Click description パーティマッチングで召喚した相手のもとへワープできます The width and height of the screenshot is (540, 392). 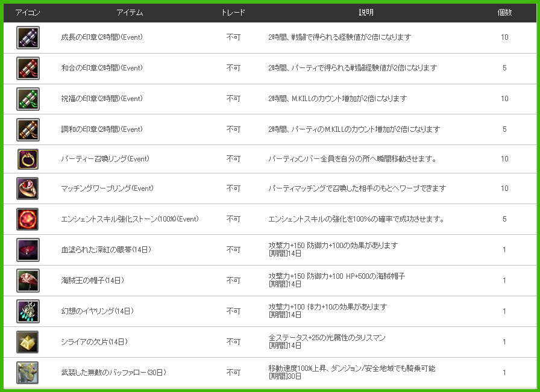click(x=357, y=188)
